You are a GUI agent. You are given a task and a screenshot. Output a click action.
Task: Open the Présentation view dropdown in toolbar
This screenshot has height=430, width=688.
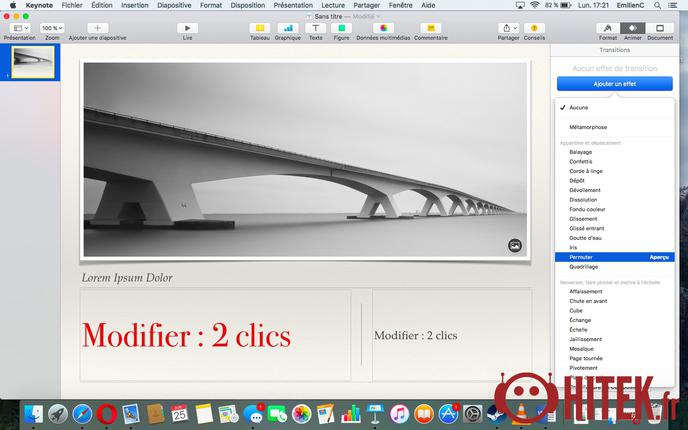click(x=20, y=28)
